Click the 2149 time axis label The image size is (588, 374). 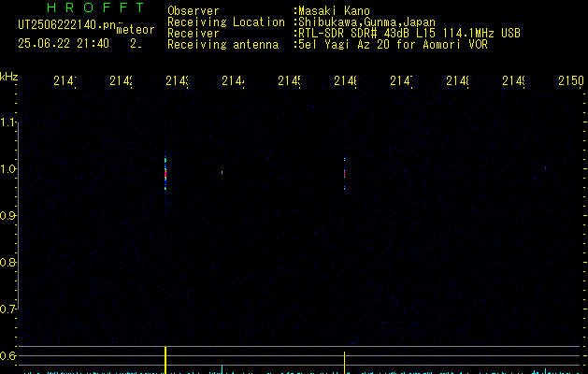[513, 80]
